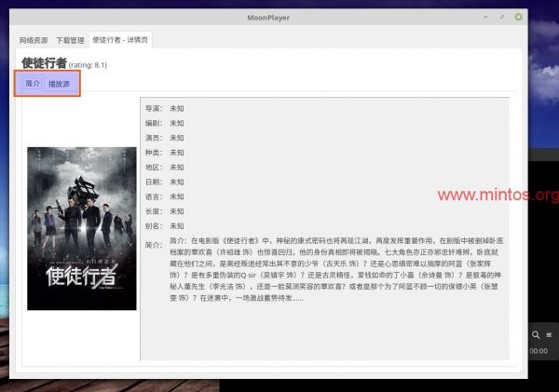This screenshot has height=392, width=559.
Task: Click the 使徒行者 title heading
Action: tap(43, 63)
